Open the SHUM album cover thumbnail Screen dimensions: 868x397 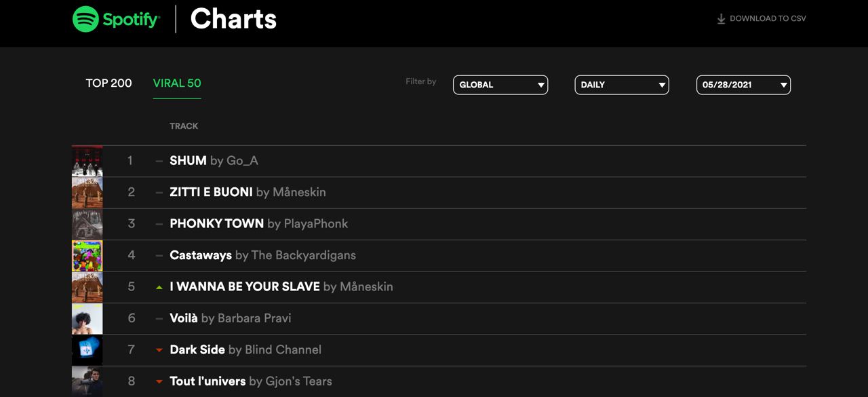coord(87,161)
